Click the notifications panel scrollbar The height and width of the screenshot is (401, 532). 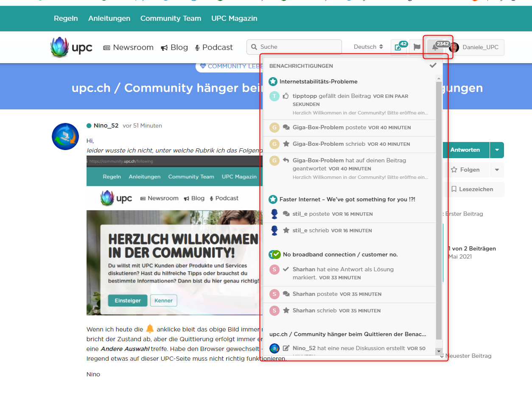point(439,212)
